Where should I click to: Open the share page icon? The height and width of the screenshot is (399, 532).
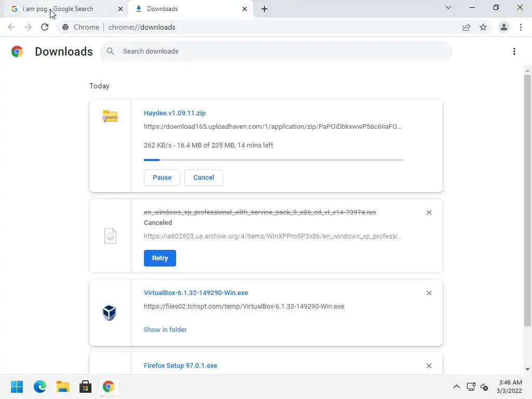pos(467,27)
